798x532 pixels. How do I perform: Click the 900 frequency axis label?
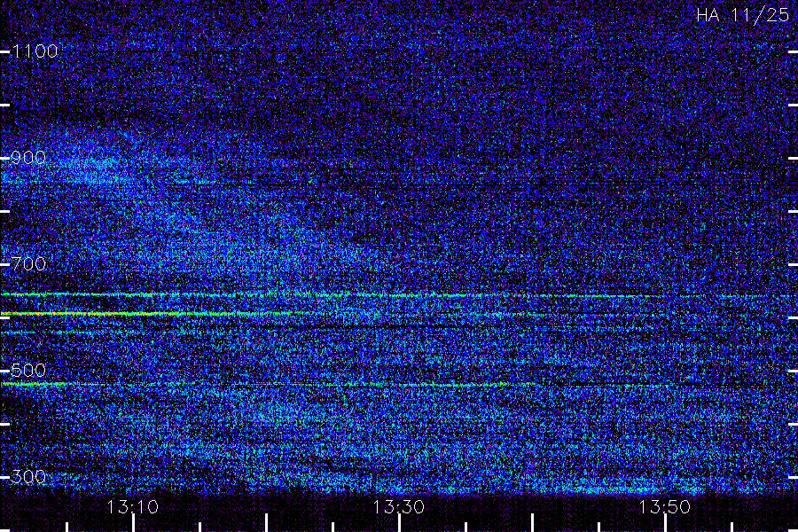point(28,158)
